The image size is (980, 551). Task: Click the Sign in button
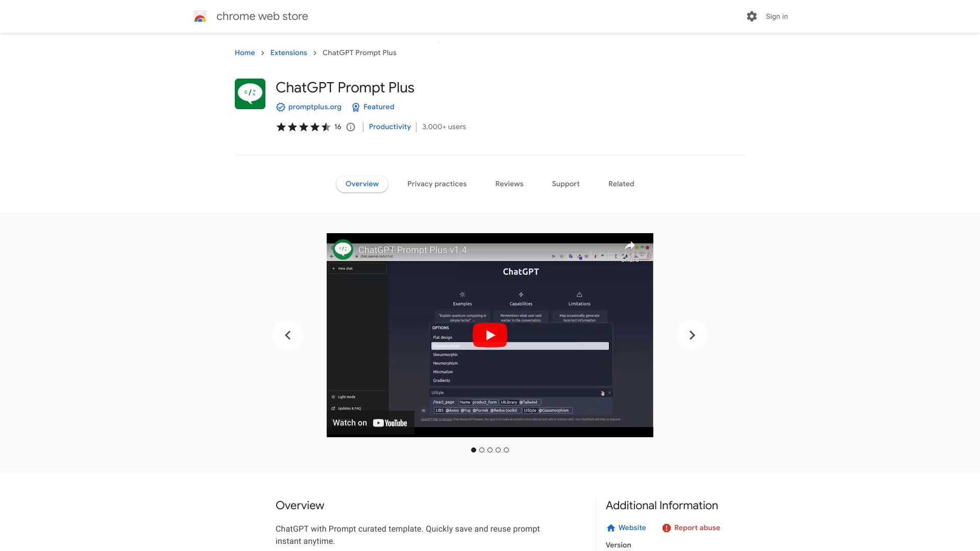point(776,16)
